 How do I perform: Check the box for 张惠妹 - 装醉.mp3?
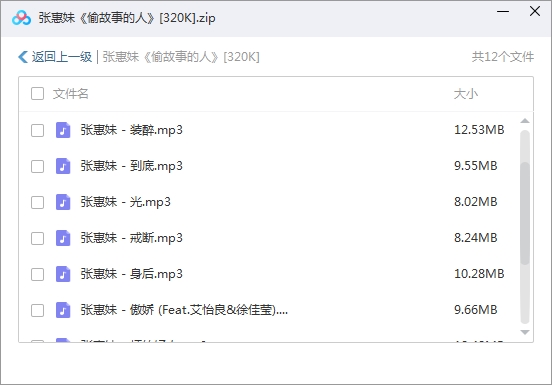(x=37, y=130)
